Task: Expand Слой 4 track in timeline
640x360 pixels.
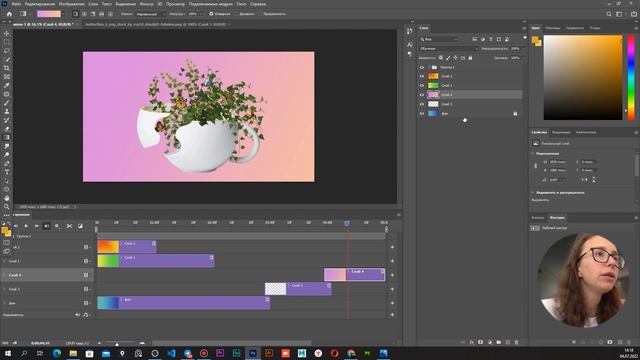Action: (x=4, y=275)
